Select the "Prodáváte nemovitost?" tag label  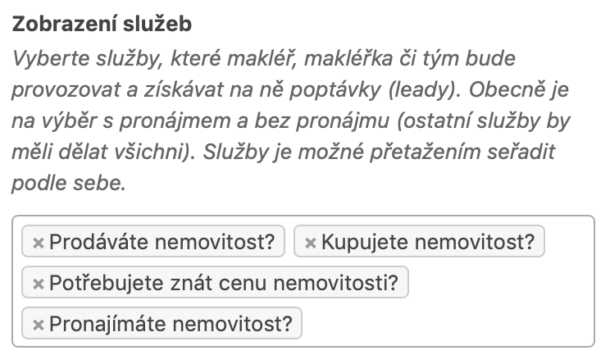pos(163,243)
